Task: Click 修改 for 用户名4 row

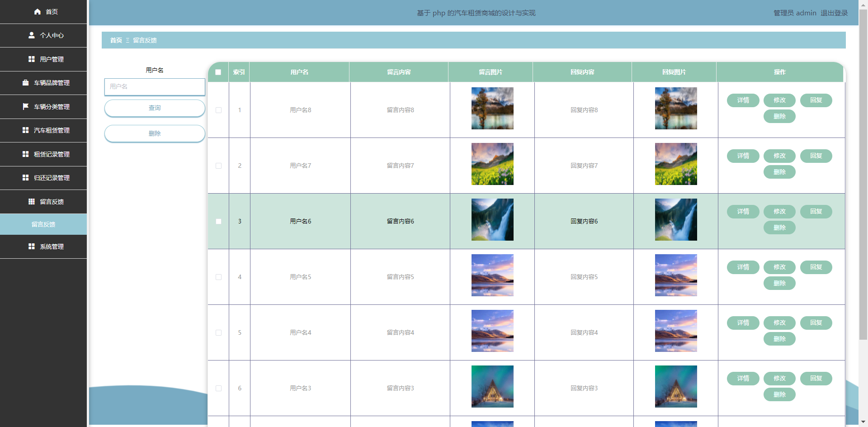Action: pos(779,323)
